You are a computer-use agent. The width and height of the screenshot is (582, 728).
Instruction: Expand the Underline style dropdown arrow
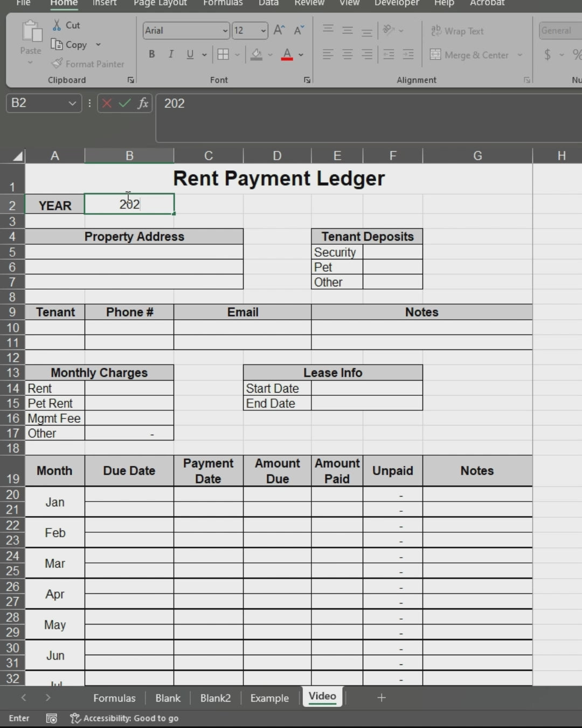pos(204,54)
